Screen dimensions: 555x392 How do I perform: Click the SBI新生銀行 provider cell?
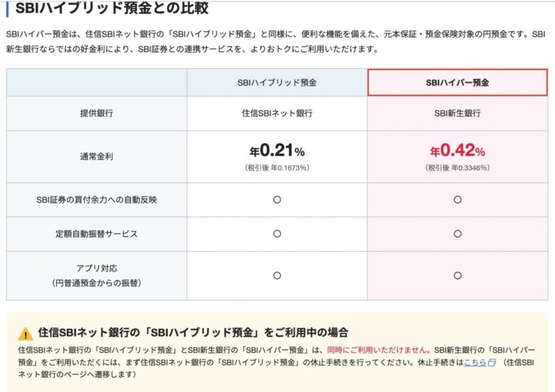tap(458, 113)
